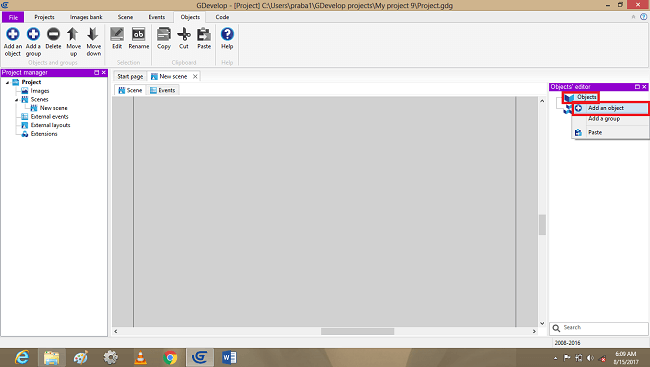Switch to the Images bank ribbon tab
This screenshot has height=367, width=650.
coord(86,17)
